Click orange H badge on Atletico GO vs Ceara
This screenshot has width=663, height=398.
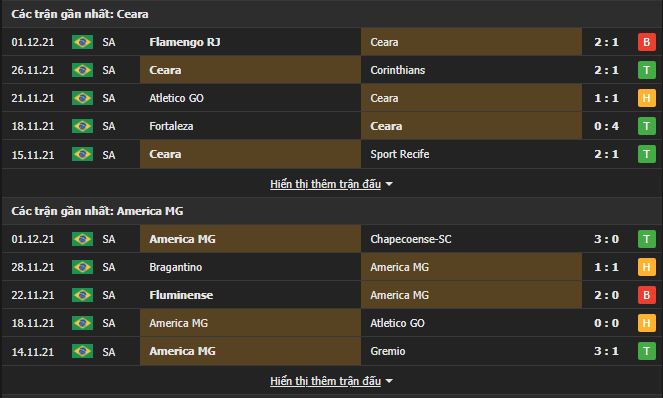tap(647, 98)
